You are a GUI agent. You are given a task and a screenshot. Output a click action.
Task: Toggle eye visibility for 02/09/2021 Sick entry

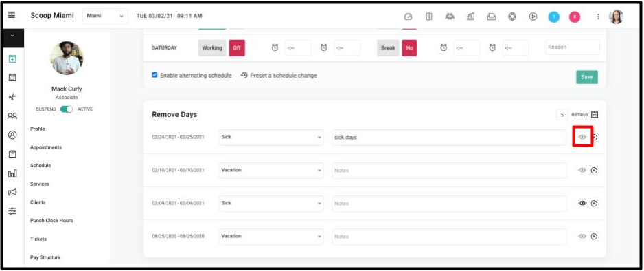[x=582, y=203]
